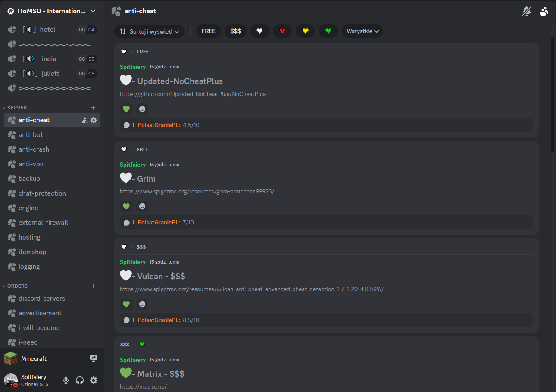Click PolsatGraniePL reply 4.5/10

tap(326, 125)
